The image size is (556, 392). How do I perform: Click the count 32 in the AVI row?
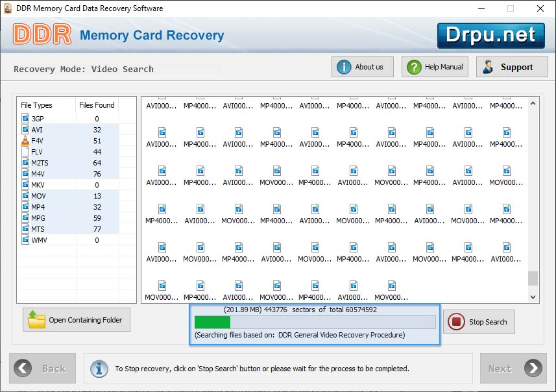pyautogui.click(x=97, y=130)
